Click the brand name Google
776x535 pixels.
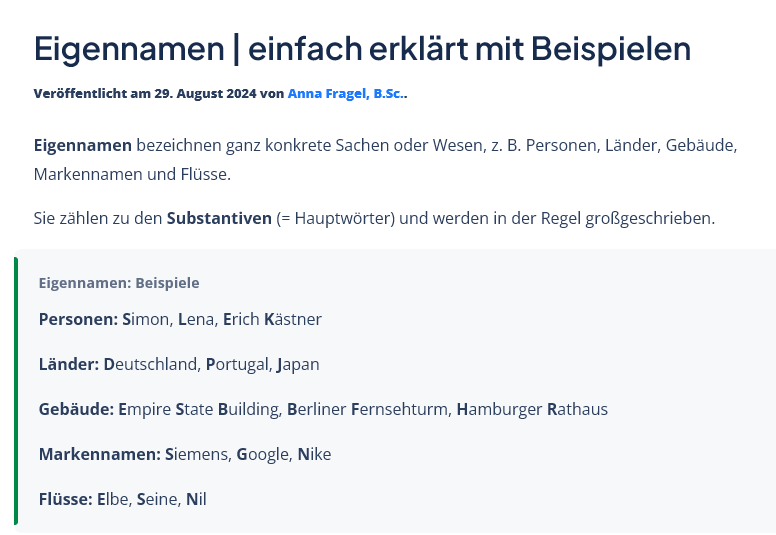[263, 455]
